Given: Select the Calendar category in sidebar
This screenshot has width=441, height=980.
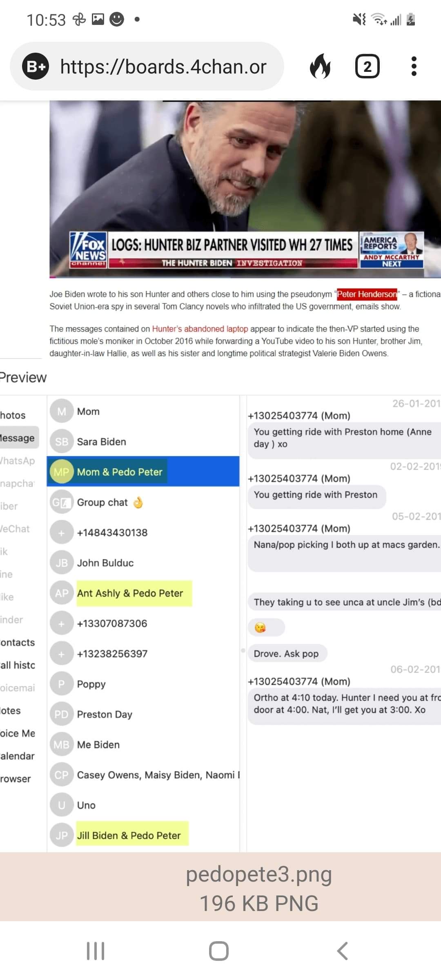Looking at the screenshot, I should (x=18, y=756).
